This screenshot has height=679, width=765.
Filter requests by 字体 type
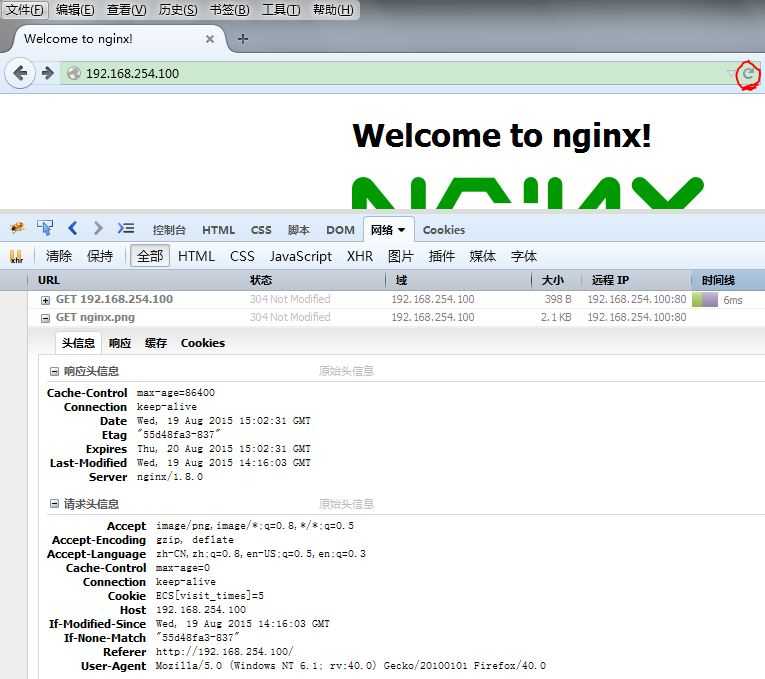coord(523,256)
